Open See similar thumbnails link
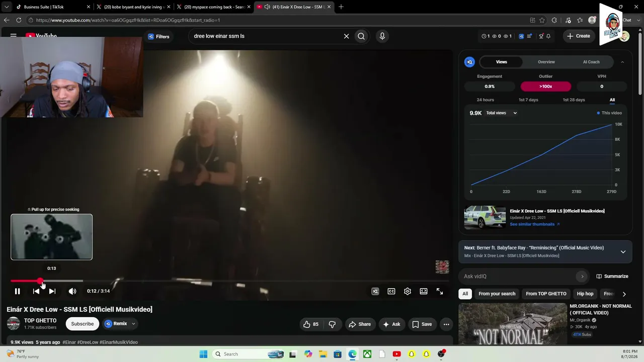The width and height of the screenshot is (644, 362). [x=535, y=224]
